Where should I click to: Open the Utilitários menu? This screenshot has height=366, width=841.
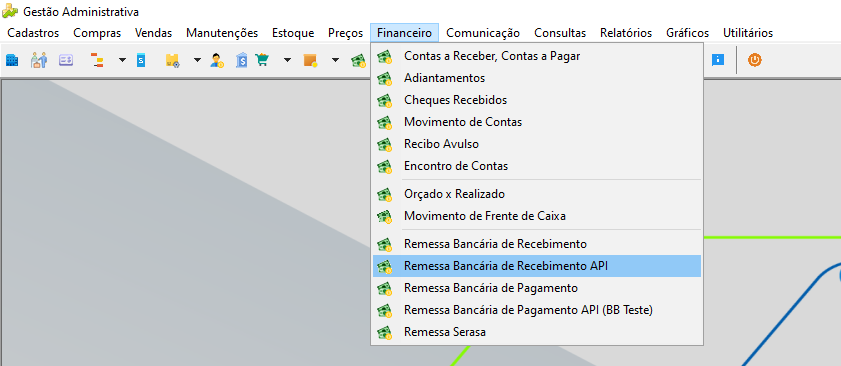point(748,33)
